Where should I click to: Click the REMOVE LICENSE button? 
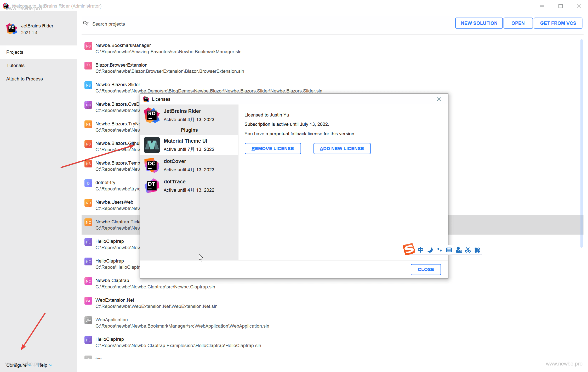(x=273, y=148)
